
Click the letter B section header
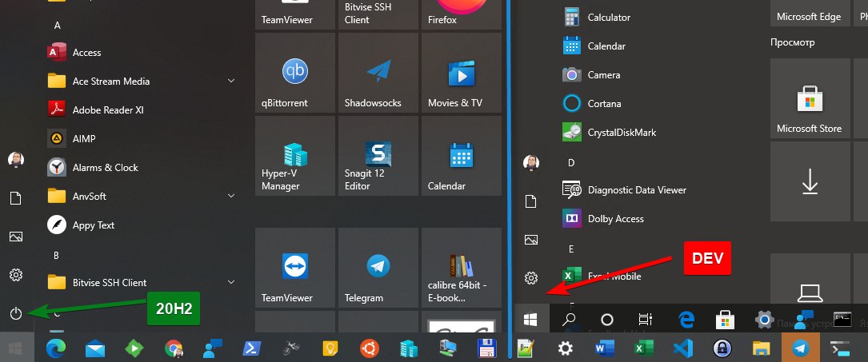pyautogui.click(x=57, y=256)
